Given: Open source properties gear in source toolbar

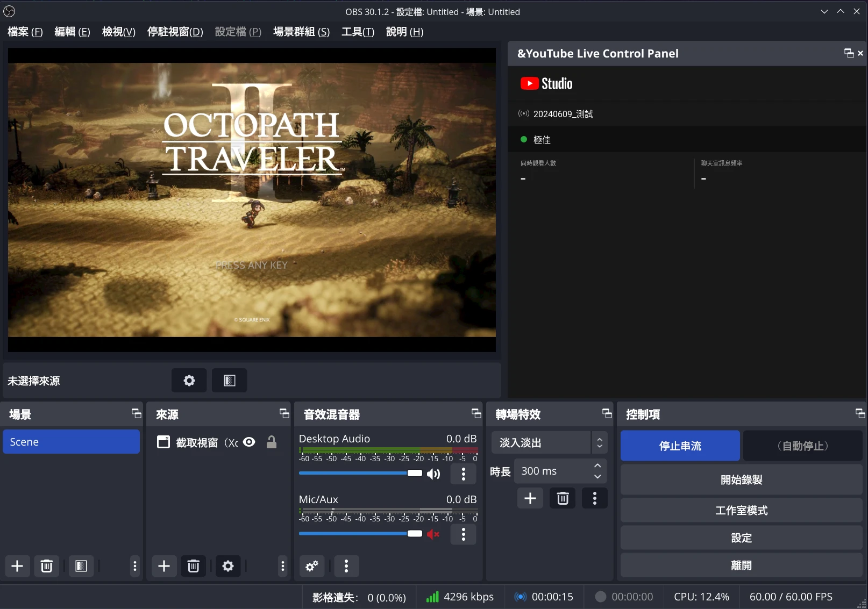Looking at the screenshot, I should pyautogui.click(x=189, y=381).
